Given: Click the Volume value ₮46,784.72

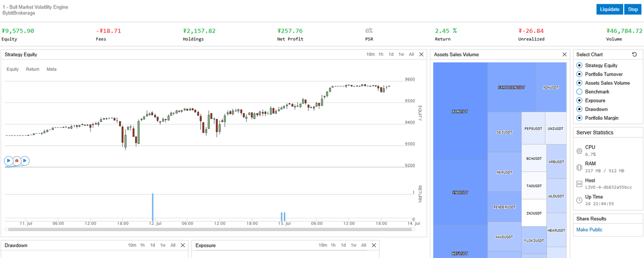Looking at the screenshot, I should point(624,31).
